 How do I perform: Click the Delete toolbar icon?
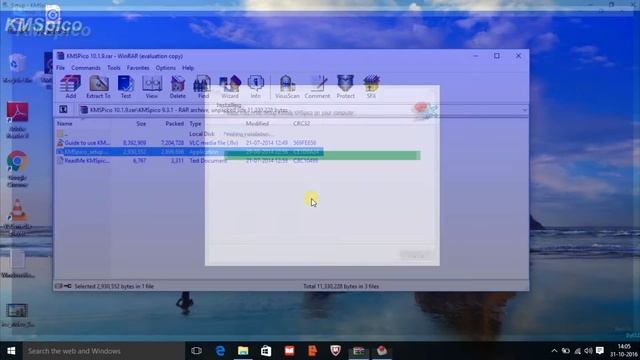pos(178,87)
